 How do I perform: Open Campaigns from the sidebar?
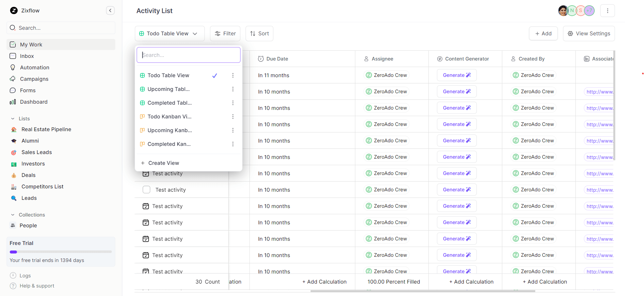[34, 79]
